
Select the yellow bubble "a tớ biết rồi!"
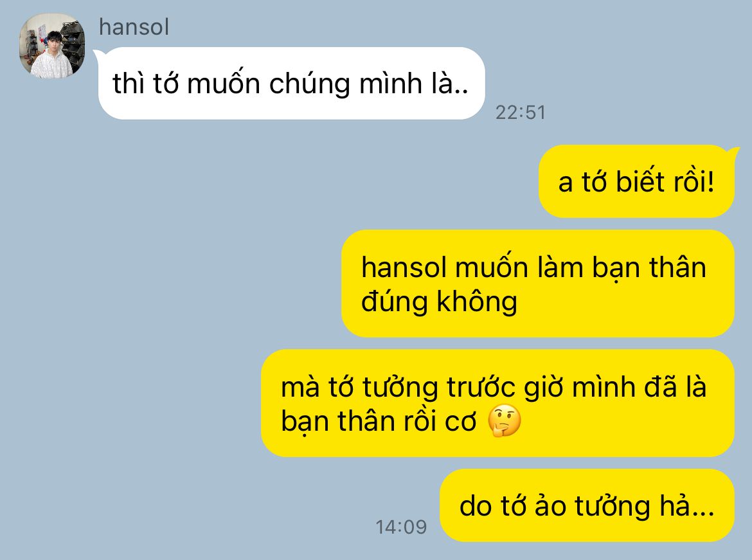(636, 181)
